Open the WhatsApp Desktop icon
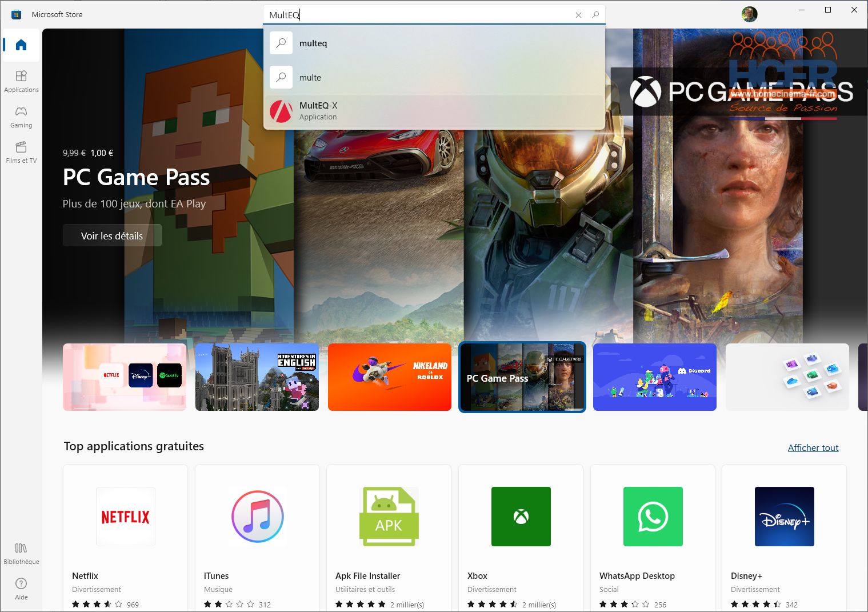 tap(653, 517)
